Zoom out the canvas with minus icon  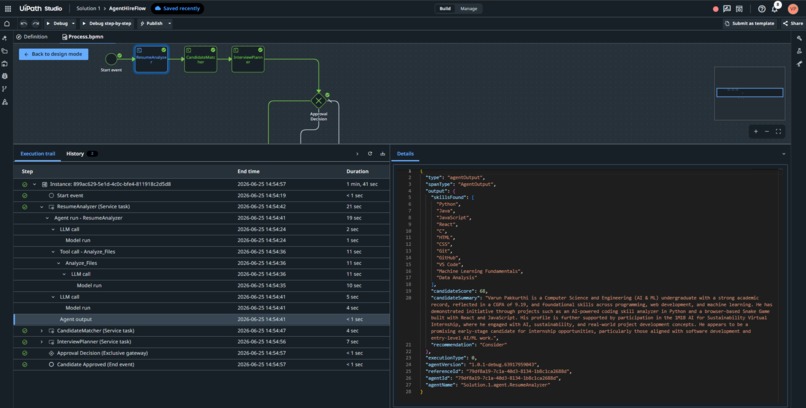[767, 132]
